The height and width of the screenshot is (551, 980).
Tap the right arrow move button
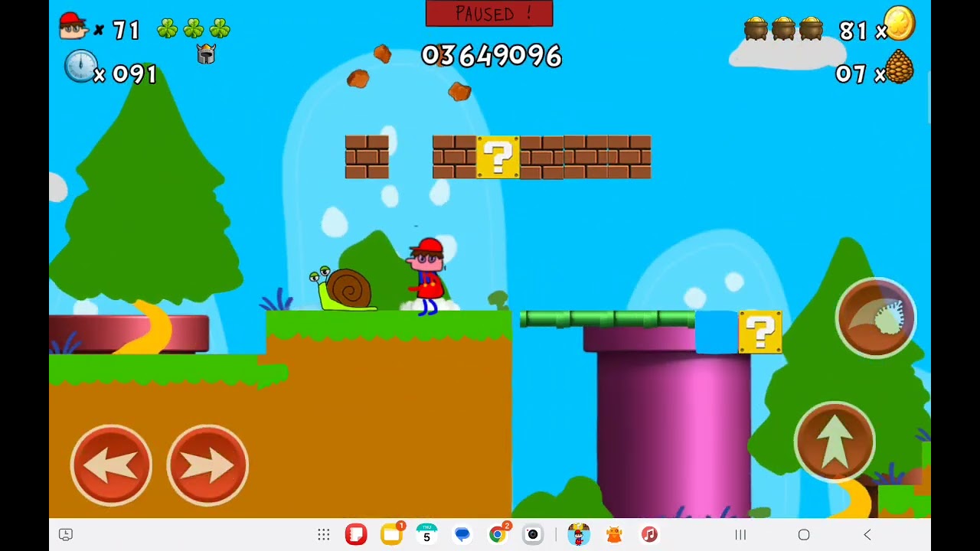[207, 465]
